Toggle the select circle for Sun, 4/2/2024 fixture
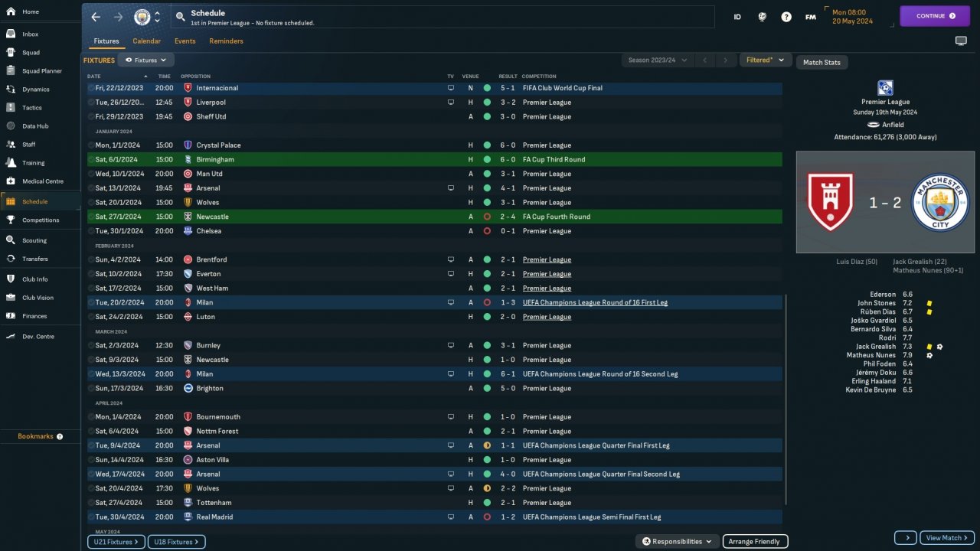 coord(91,259)
